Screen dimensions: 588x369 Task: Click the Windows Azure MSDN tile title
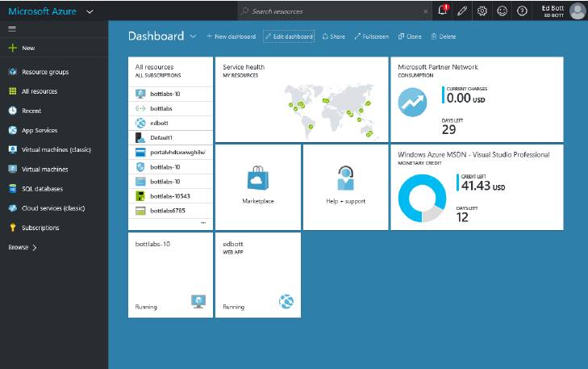point(473,155)
